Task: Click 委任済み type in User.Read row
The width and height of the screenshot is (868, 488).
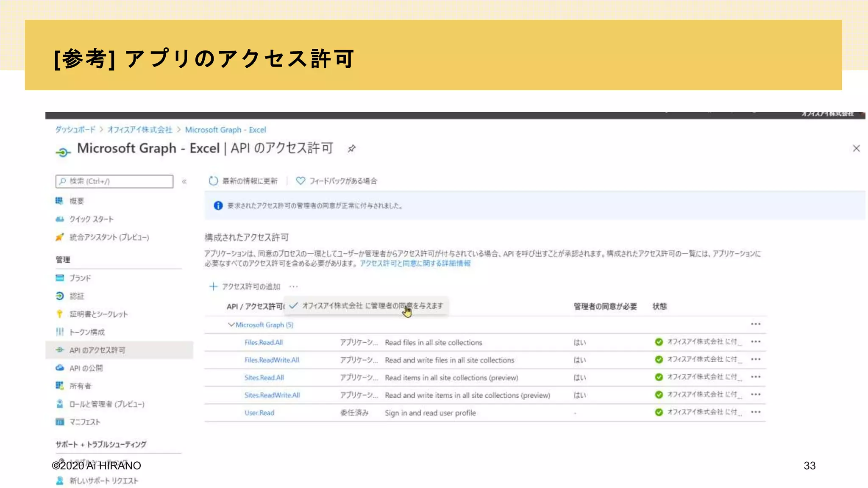Action: 354,413
